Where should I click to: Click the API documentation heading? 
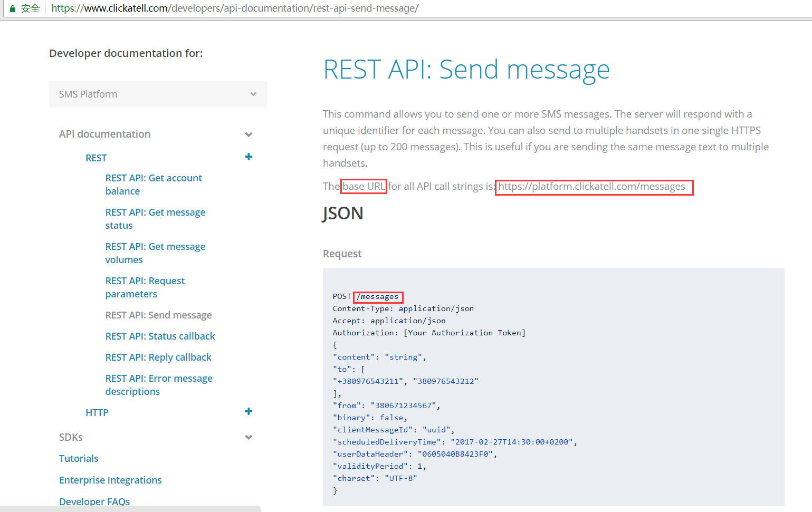point(104,134)
